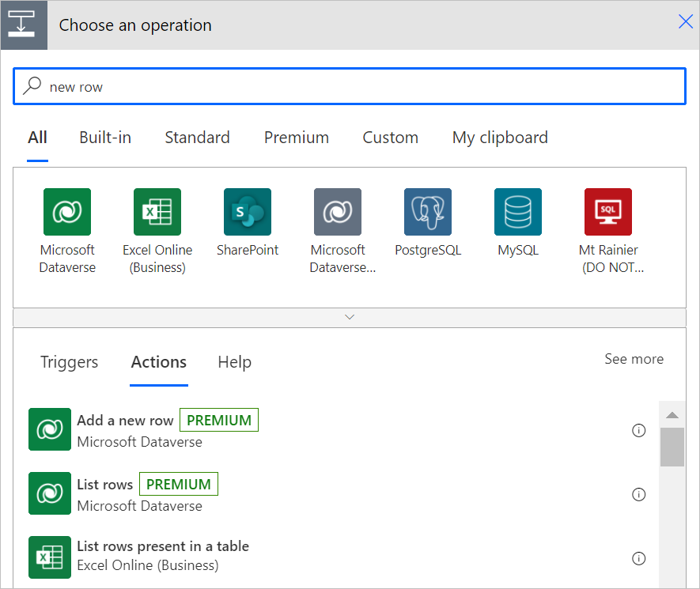View info for the List rows action
The width and height of the screenshot is (700, 589).
coord(639,494)
